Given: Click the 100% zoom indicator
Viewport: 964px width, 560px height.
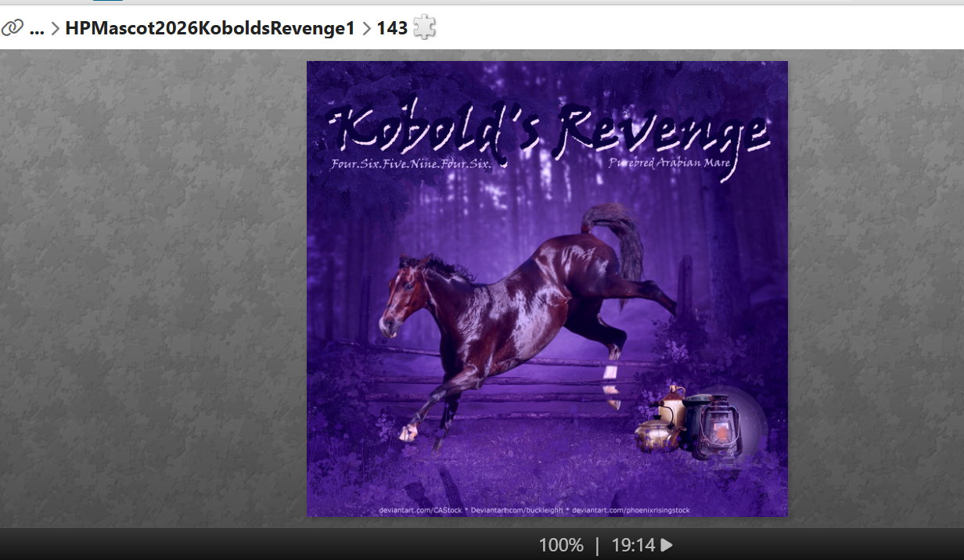Looking at the screenshot, I should coord(561,545).
